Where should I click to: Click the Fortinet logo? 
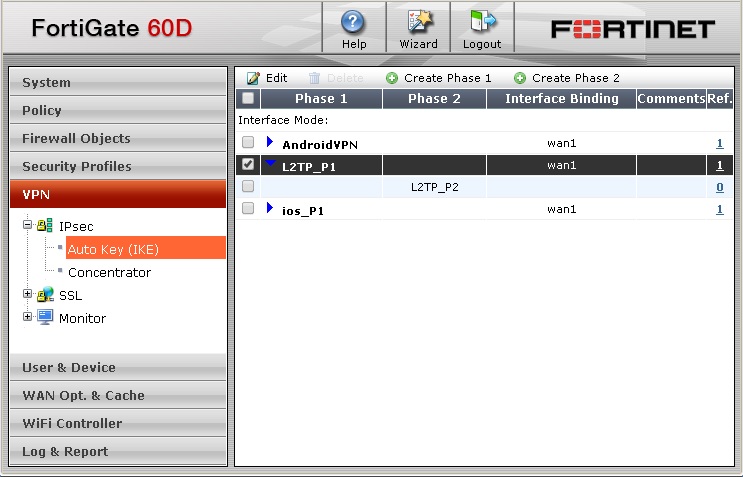click(x=633, y=29)
